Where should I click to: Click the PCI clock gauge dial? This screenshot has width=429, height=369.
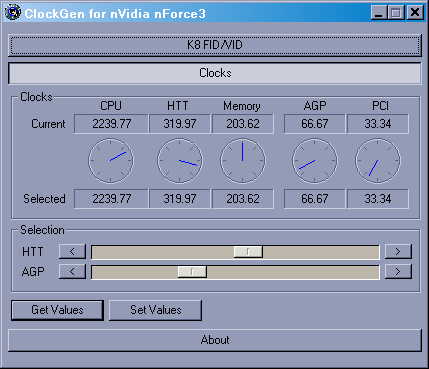pos(378,161)
